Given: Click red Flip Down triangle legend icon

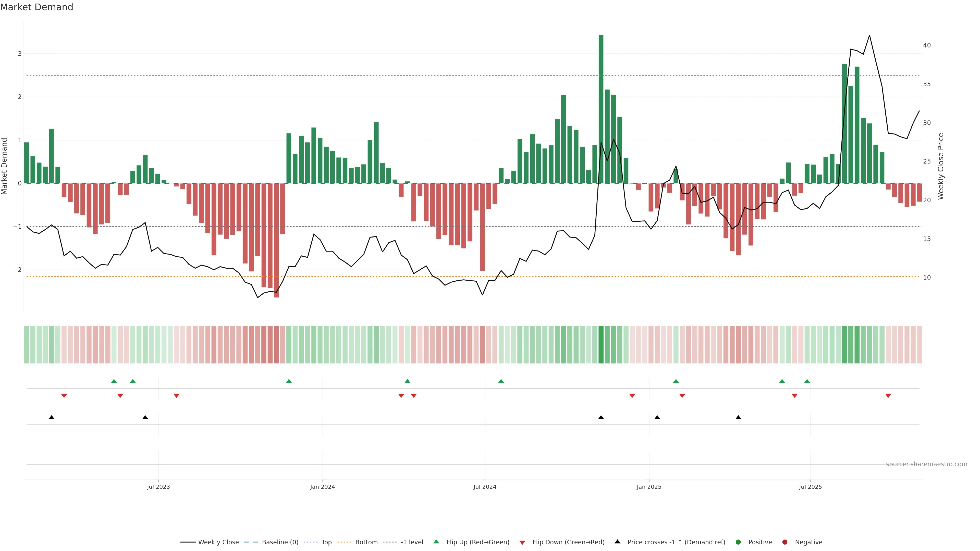Looking at the screenshot, I should [x=522, y=543].
